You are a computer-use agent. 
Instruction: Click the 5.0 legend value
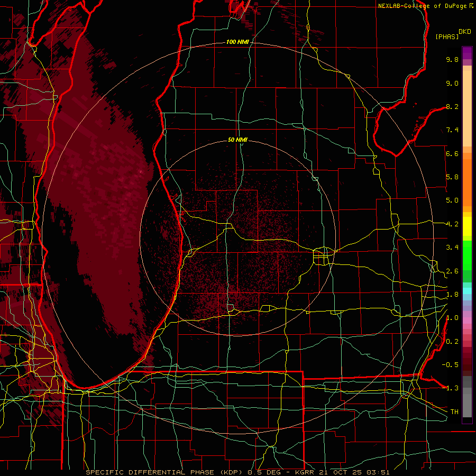[452, 200]
